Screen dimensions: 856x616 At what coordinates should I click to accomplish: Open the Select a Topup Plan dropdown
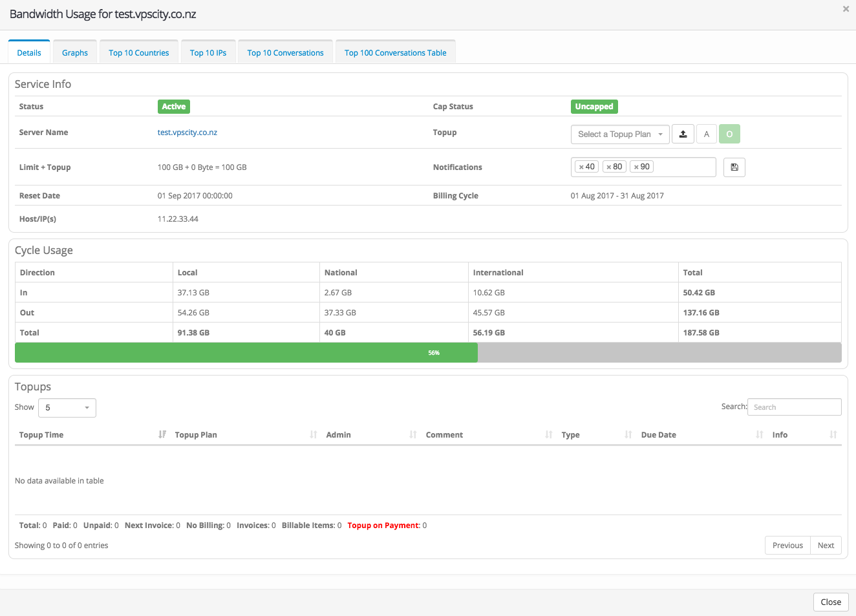click(619, 134)
